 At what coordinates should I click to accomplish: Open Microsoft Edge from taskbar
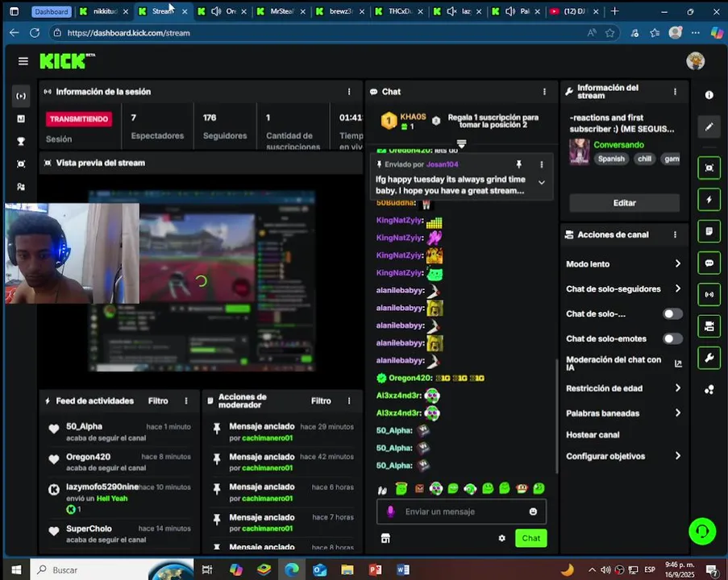292,570
